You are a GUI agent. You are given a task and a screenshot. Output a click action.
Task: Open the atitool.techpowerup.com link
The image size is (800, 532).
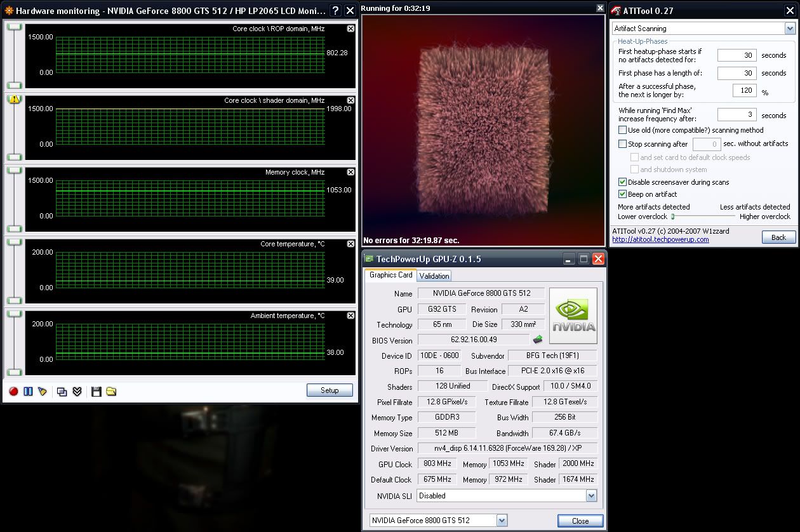coord(660,239)
